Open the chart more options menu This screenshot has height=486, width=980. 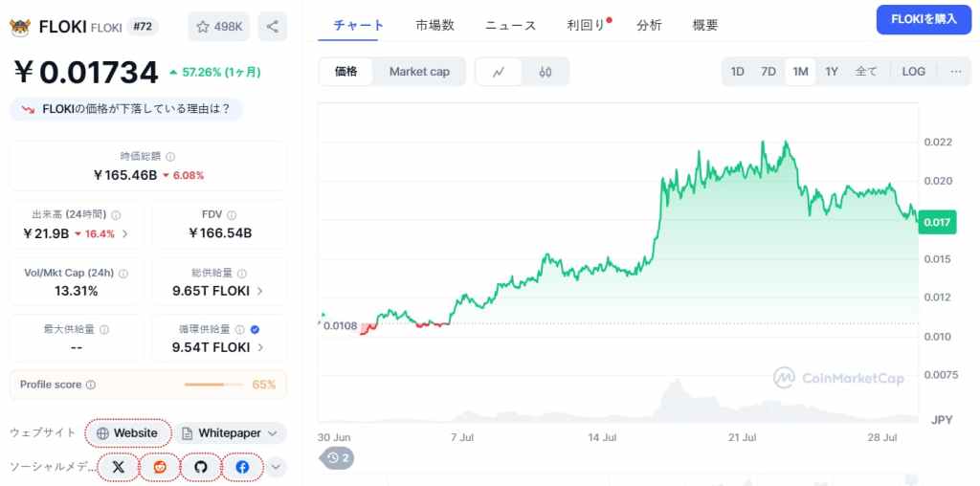[956, 71]
